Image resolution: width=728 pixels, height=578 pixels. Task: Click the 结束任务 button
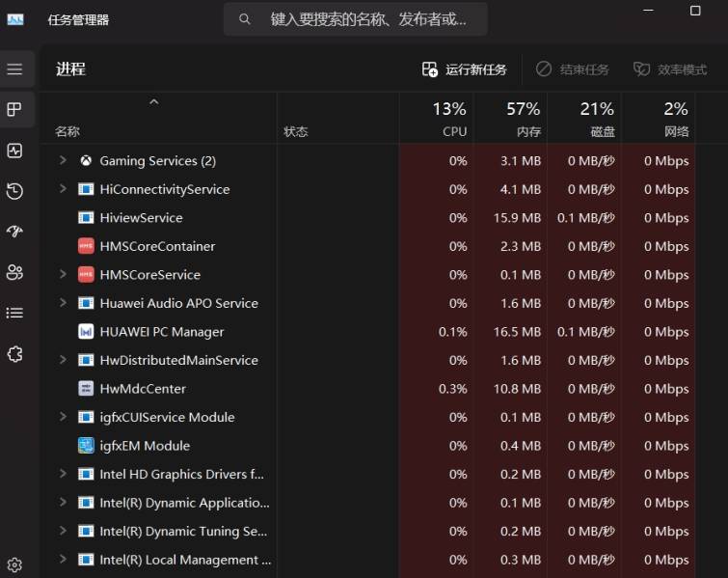(572, 69)
